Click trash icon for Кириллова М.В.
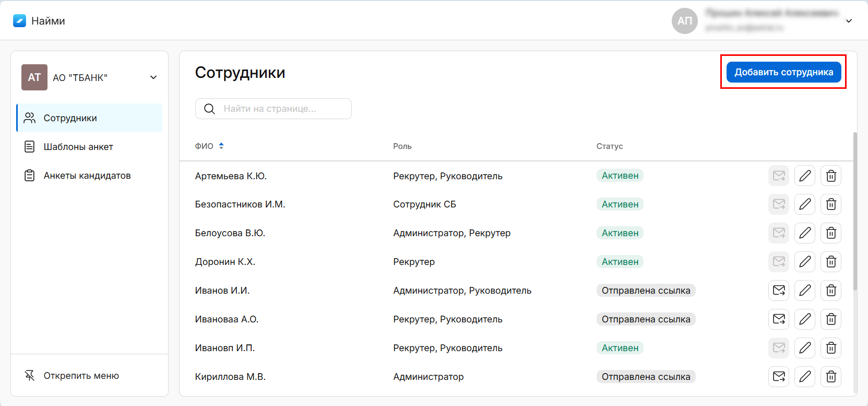Image resolution: width=868 pixels, height=406 pixels. click(x=831, y=377)
